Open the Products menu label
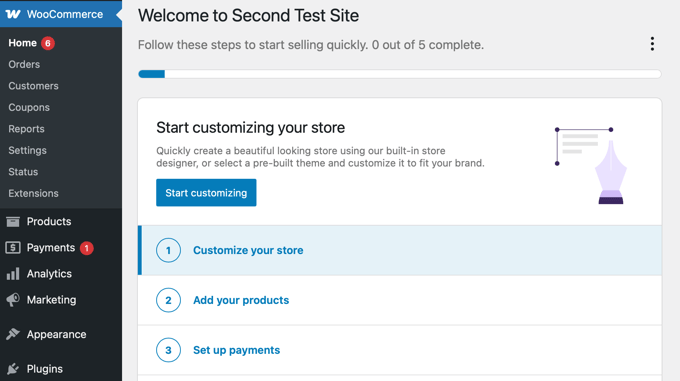680x381 pixels. tap(49, 221)
